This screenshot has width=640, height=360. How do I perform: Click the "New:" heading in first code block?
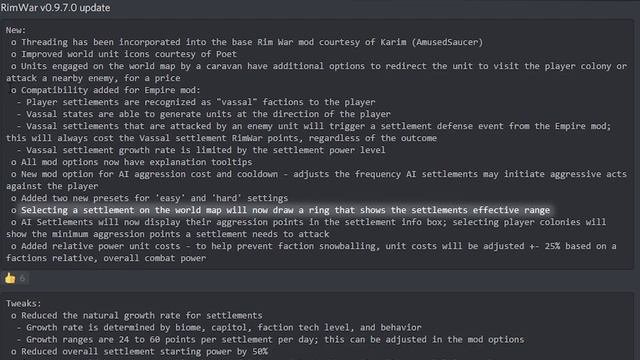(x=16, y=30)
